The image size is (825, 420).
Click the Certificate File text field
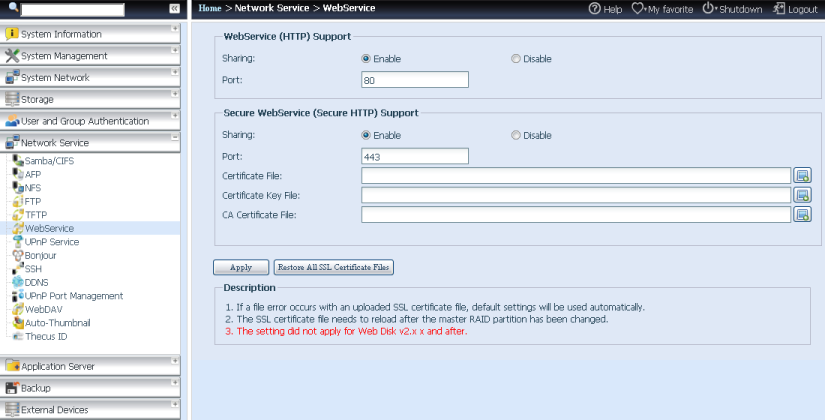pos(576,175)
